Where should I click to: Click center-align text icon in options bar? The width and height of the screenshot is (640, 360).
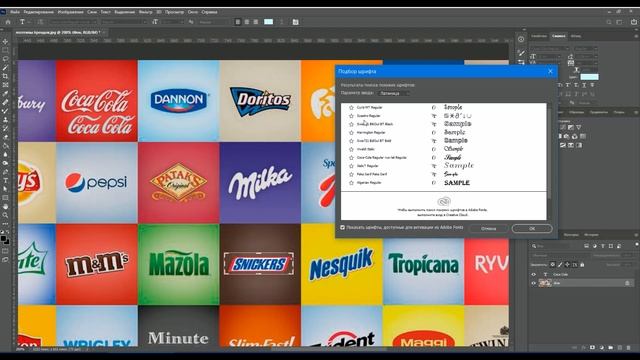pyautogui.click(x=247, y=22)
